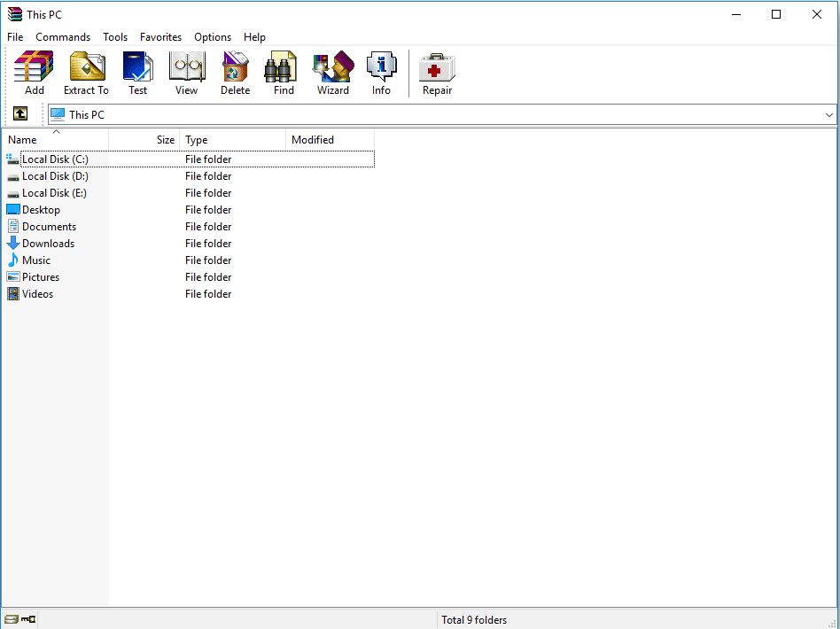Open the address bar dropdown

click(x=829, y=113)
